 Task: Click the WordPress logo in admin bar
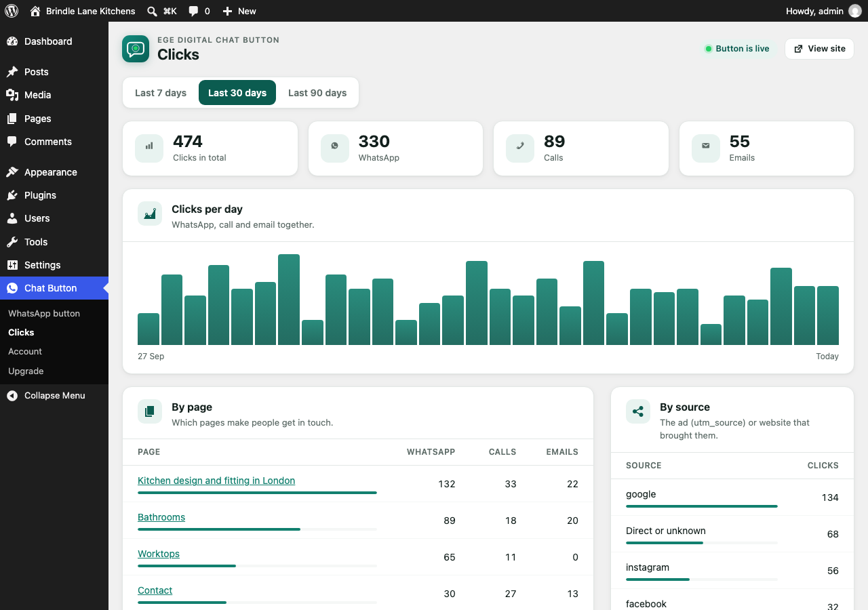tap(12, 11)
